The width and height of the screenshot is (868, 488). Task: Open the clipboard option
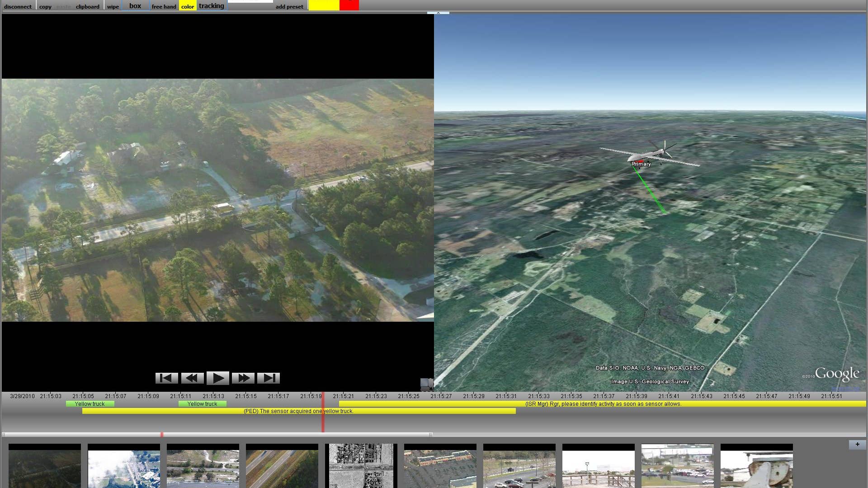tap(87, 6)
